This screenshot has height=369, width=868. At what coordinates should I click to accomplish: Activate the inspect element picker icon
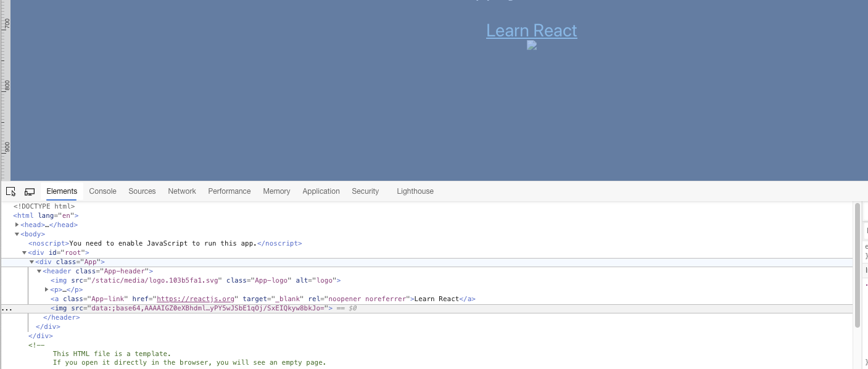click(x=10, y=191)
